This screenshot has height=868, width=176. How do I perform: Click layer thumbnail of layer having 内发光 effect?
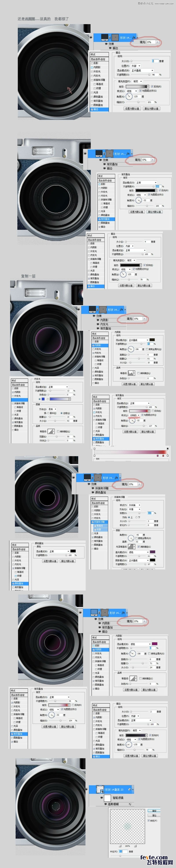pyautogui.click(x=93, y=309)
